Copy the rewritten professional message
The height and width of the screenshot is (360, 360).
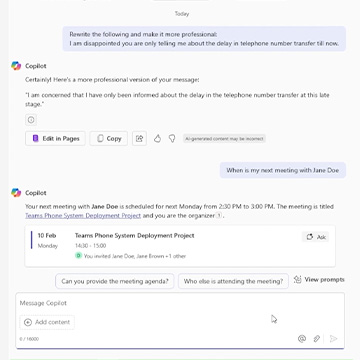tap(109, 139)
